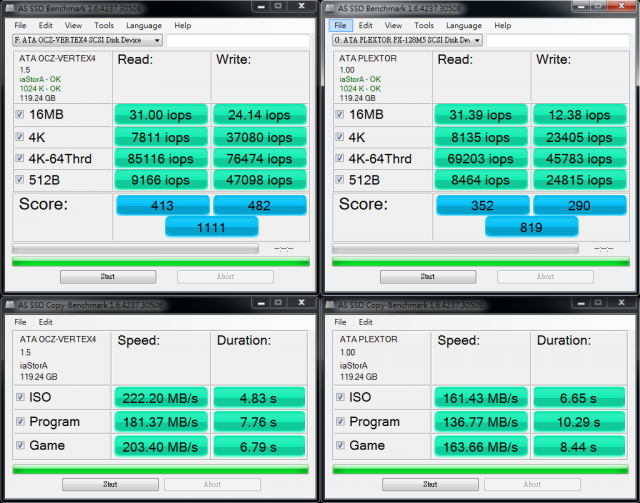Click Abort in OCZ Copy-Benchmark window
The height and width of the screenshot is (503, 640).
pyautogui.click(x=212, y=484)
